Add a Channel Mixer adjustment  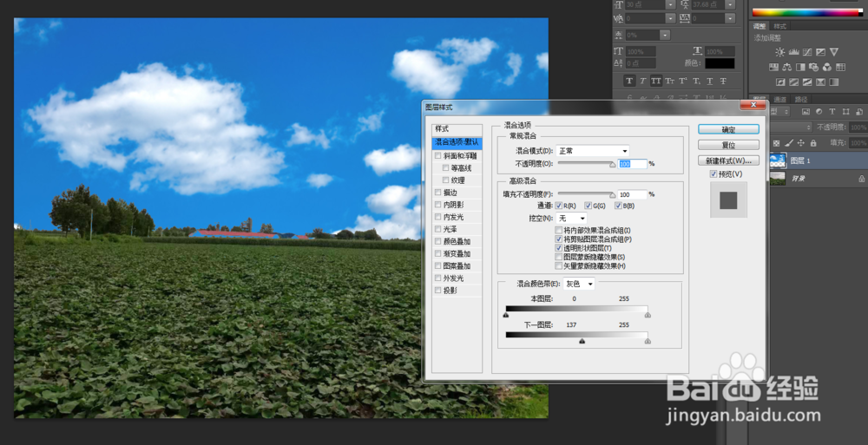827,67
